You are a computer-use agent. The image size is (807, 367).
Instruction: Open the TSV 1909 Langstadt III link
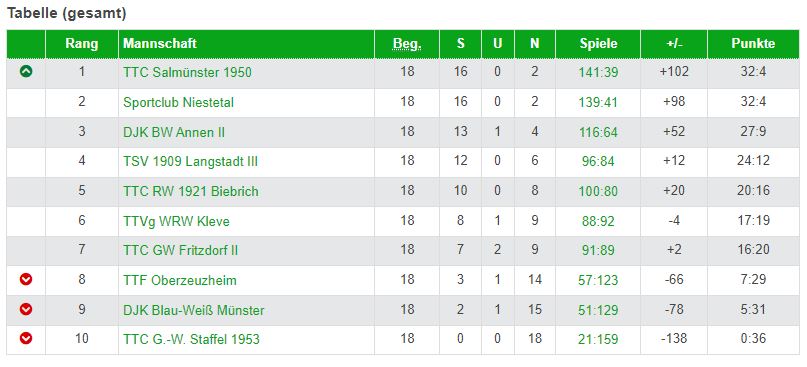click(190, 162)
